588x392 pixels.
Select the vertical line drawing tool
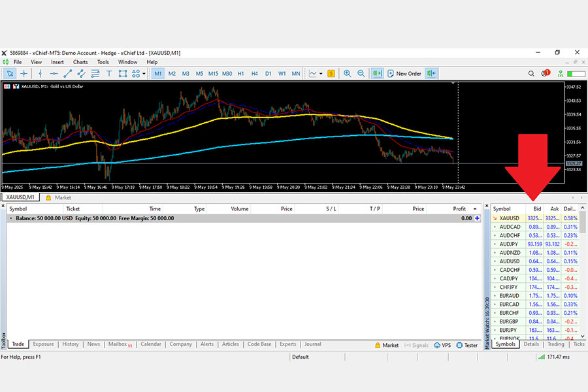tap(40, 74)
